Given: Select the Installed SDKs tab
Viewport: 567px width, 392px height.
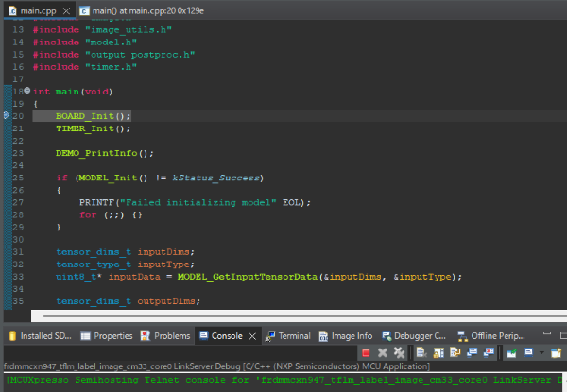Looking at the screenshot, I should 45,335.
